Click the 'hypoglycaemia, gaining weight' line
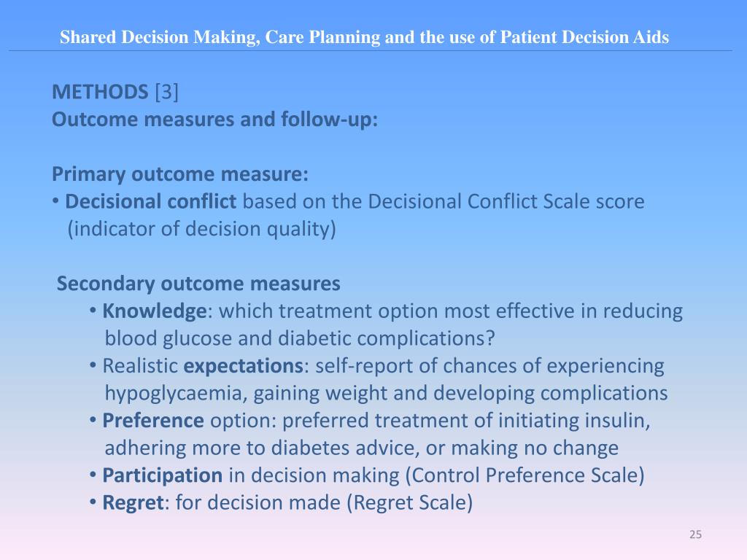 coord(386,393)
